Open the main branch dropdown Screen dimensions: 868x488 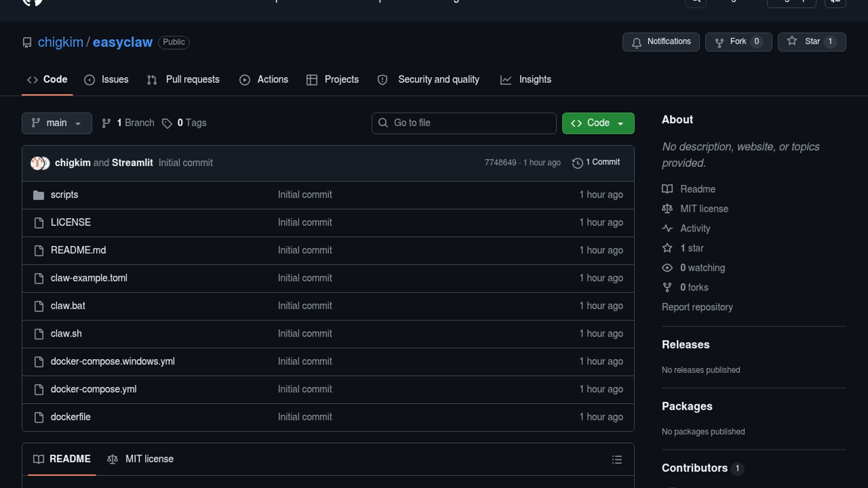[57, 123]
